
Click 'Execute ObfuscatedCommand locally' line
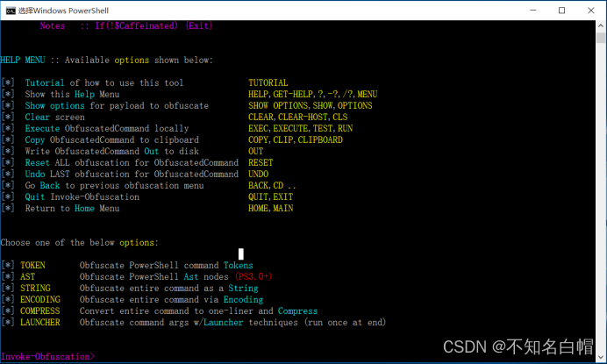(x=107, y=129)
